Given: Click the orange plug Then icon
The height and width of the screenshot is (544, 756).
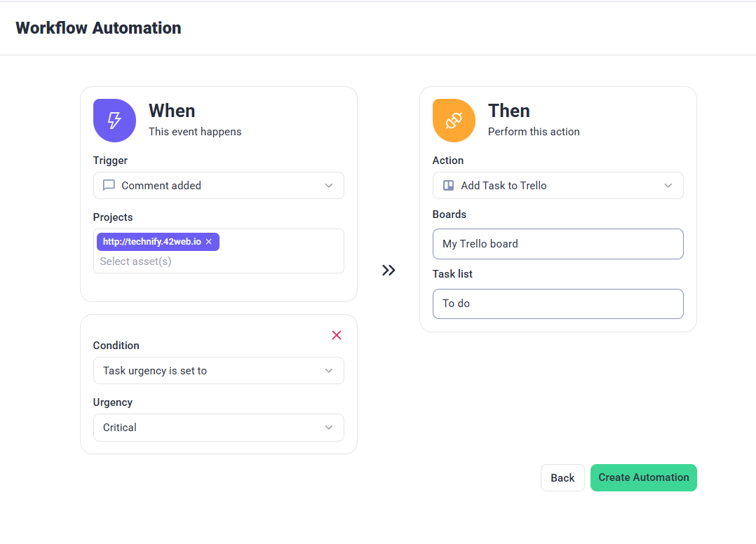Looking at the screenshot, I should click(454, 121).
